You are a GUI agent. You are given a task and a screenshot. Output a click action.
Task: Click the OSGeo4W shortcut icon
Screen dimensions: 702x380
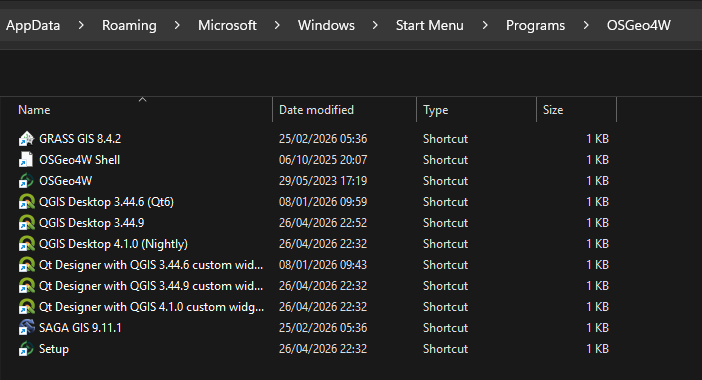pos(26,181)
